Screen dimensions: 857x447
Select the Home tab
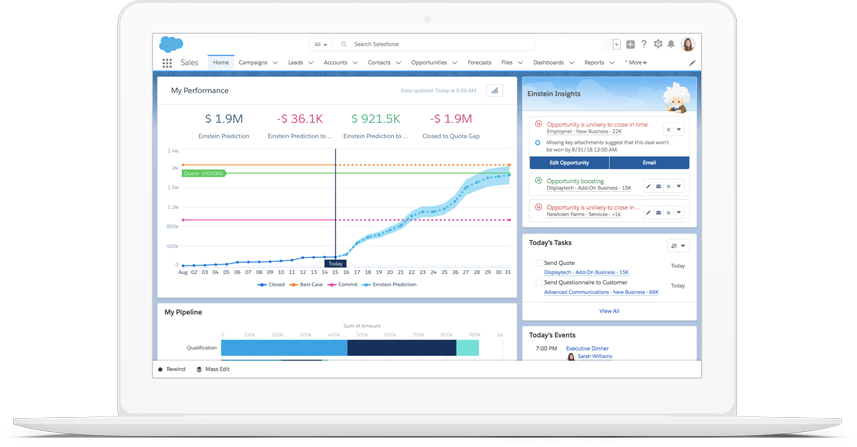[x=221, y=63]
